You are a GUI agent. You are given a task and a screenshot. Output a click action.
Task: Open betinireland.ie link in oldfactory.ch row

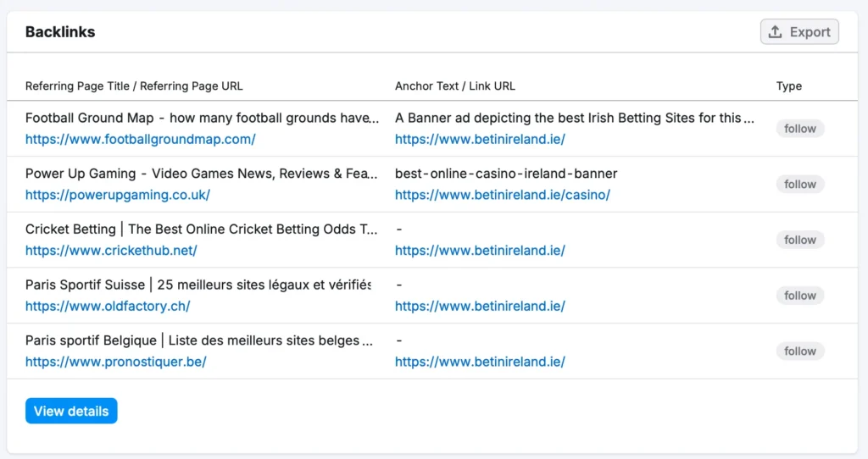480,306
